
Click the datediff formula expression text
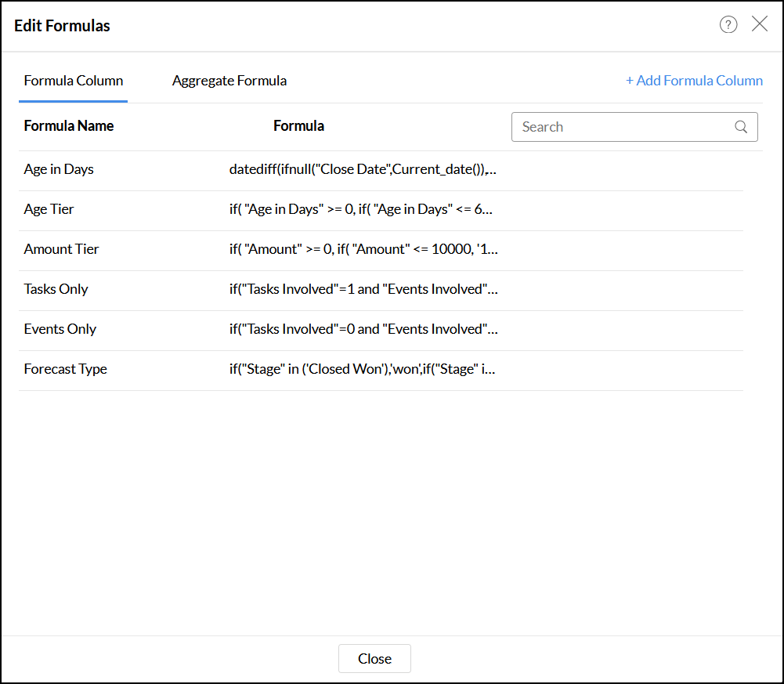click(363, 169)
